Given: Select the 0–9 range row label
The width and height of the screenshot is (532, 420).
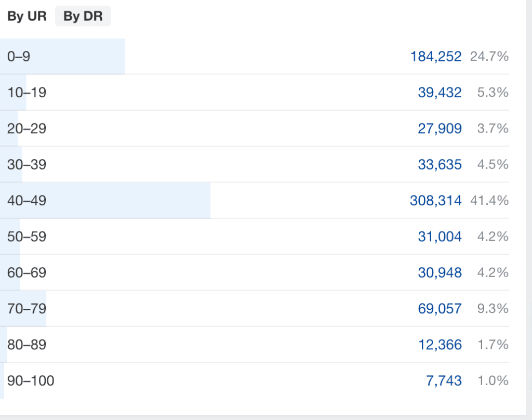Looking at the screenshot, I should coord(19,56).
